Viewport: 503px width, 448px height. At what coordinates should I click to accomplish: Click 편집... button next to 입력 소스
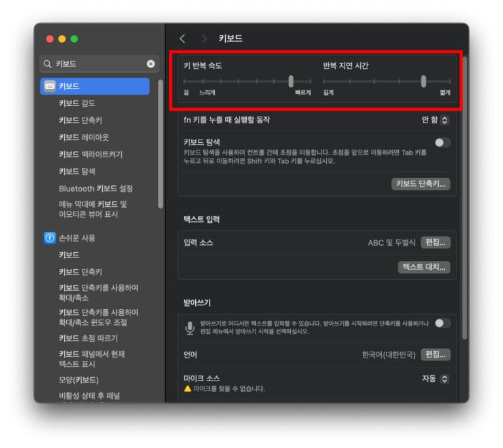click(436, 242)
